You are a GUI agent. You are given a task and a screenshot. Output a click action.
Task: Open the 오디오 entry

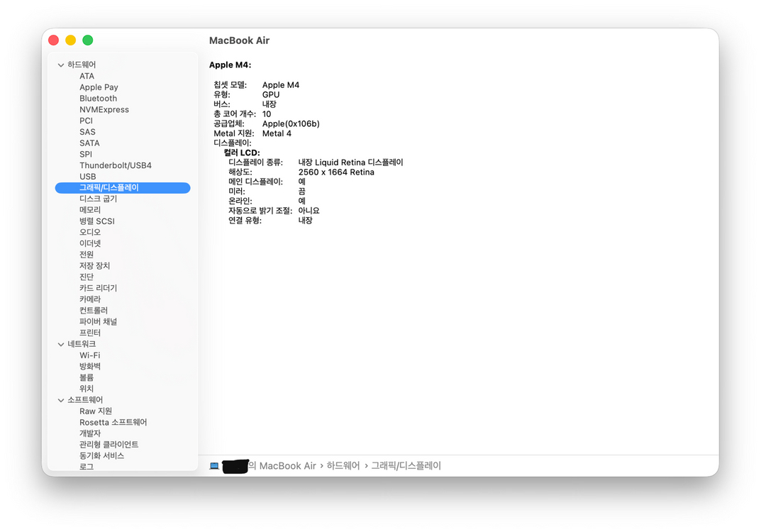(90, 233)
